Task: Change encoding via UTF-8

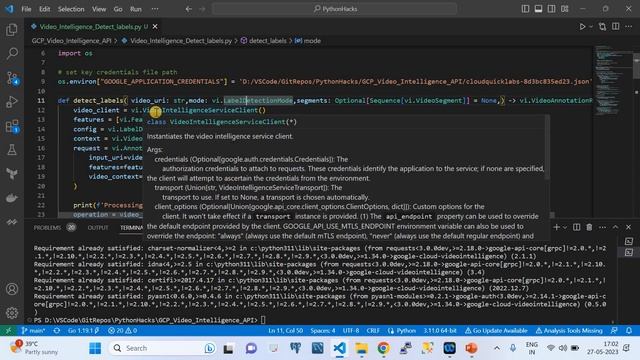Action: pyautogui.click(x=351, y=331)
